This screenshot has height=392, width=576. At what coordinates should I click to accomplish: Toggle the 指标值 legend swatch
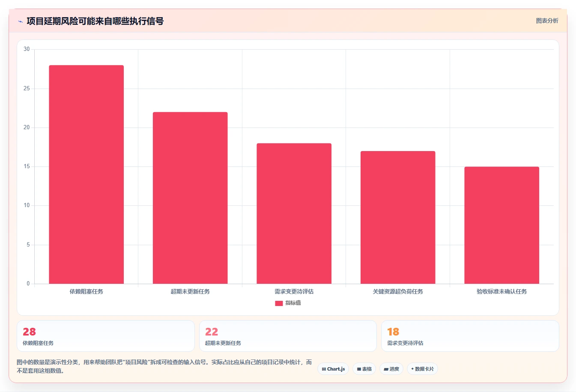click(x=279, y=303)
